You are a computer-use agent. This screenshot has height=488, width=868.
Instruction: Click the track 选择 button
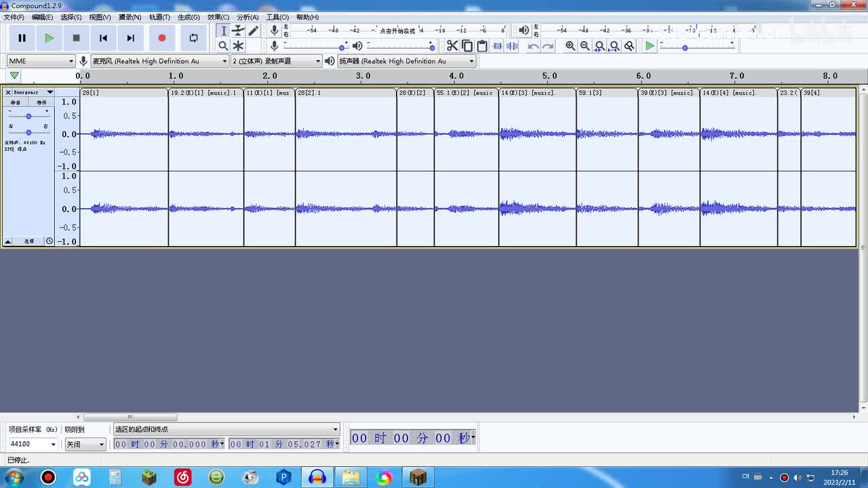[29, 241]
